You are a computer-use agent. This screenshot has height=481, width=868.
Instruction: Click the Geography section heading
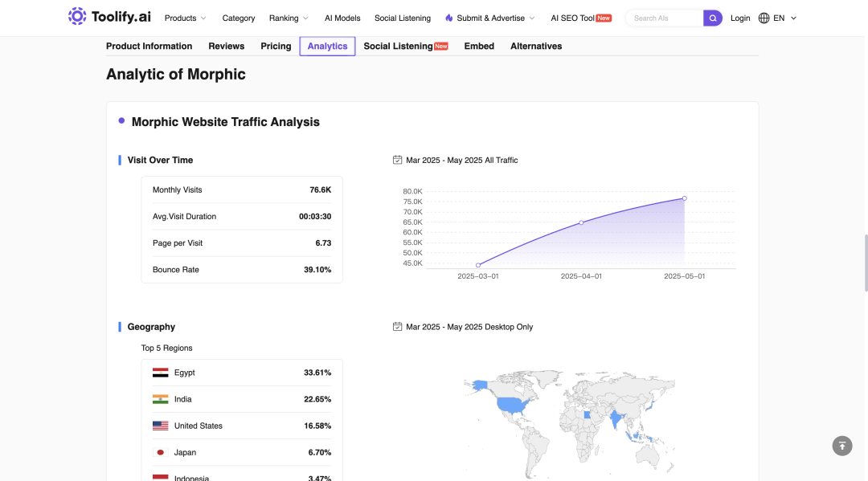pos(151,327)
